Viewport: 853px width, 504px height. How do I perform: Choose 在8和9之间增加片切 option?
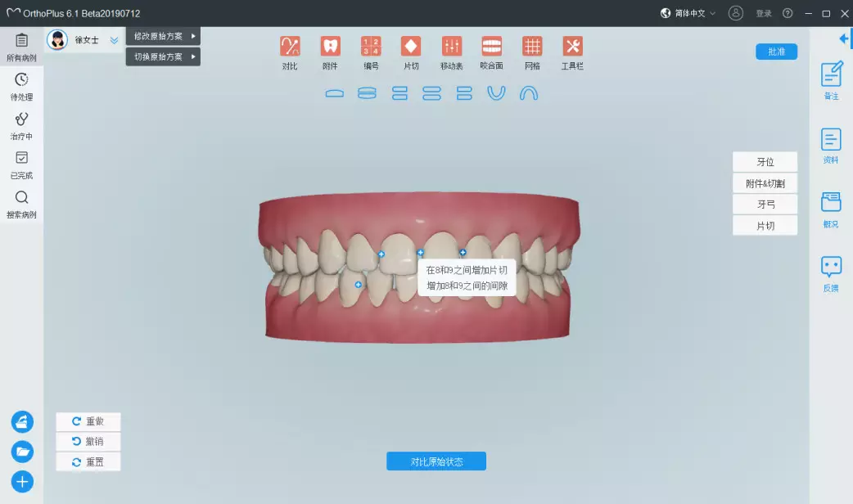[x=467, y=270]
